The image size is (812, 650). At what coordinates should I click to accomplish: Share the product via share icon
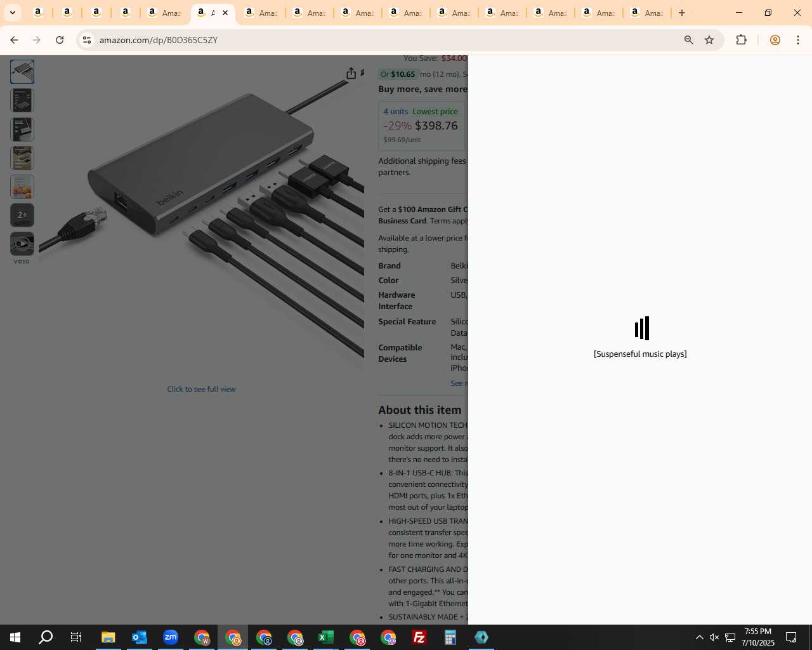click(351, 74)
